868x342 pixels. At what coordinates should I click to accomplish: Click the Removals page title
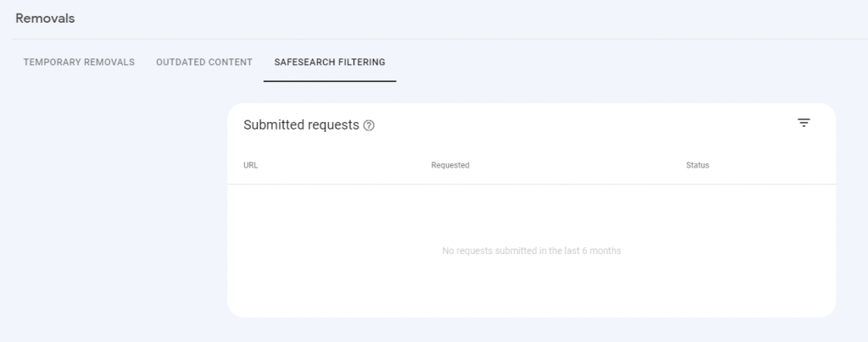click(45, 19)
